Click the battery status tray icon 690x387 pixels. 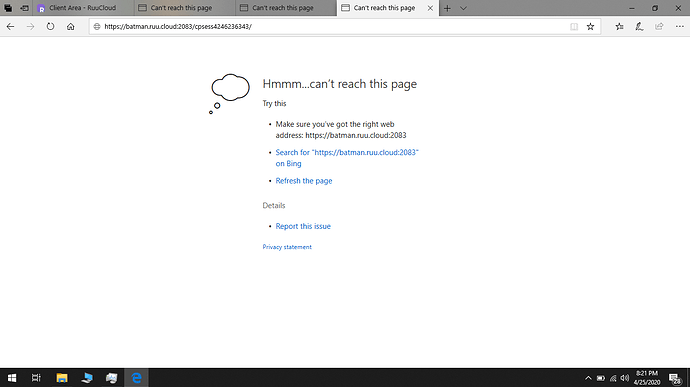[x=601, y=378]
